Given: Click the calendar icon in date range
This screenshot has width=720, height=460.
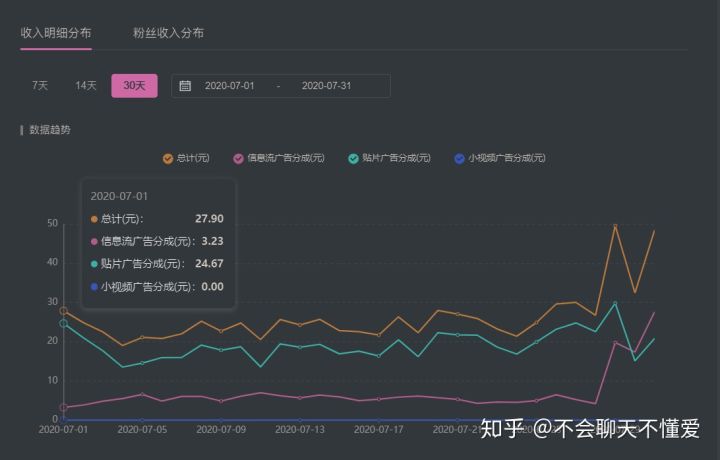Looking at the screenshot, I should [x=185, y=85].
